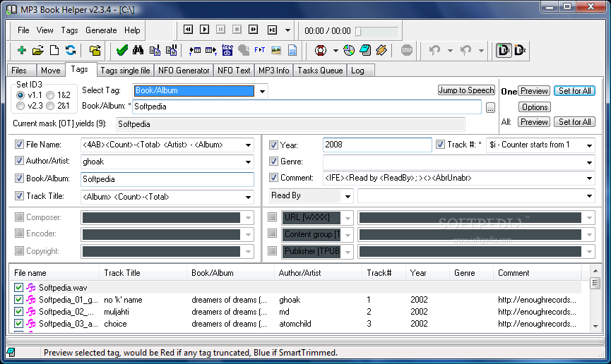Open the playback options dropdown arrow
Image resolution: width=611 pixels, height=364 pixels.
tap(287, 30)
